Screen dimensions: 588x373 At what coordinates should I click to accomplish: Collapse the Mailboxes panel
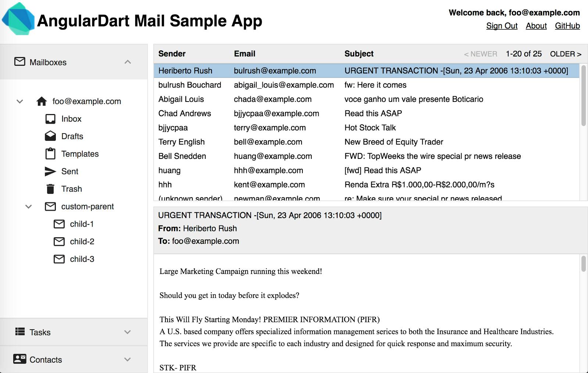pos(128,62)
